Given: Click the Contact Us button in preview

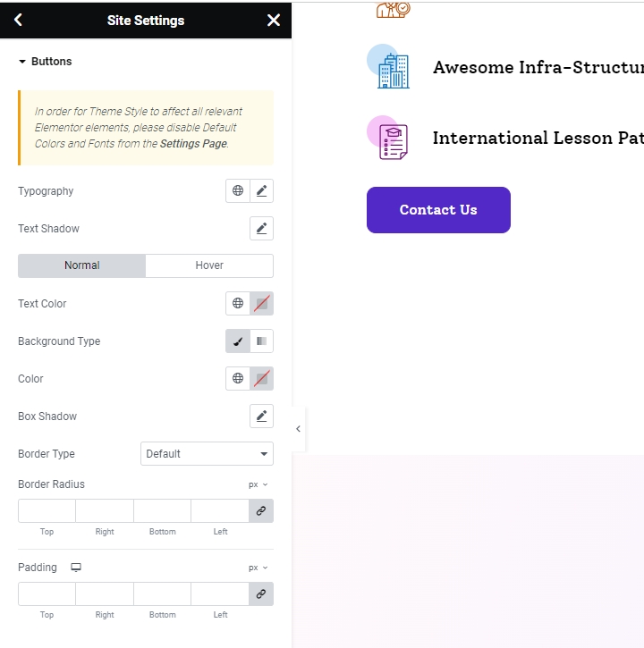Looking at the screenshot, I should (x=438, y=210).
